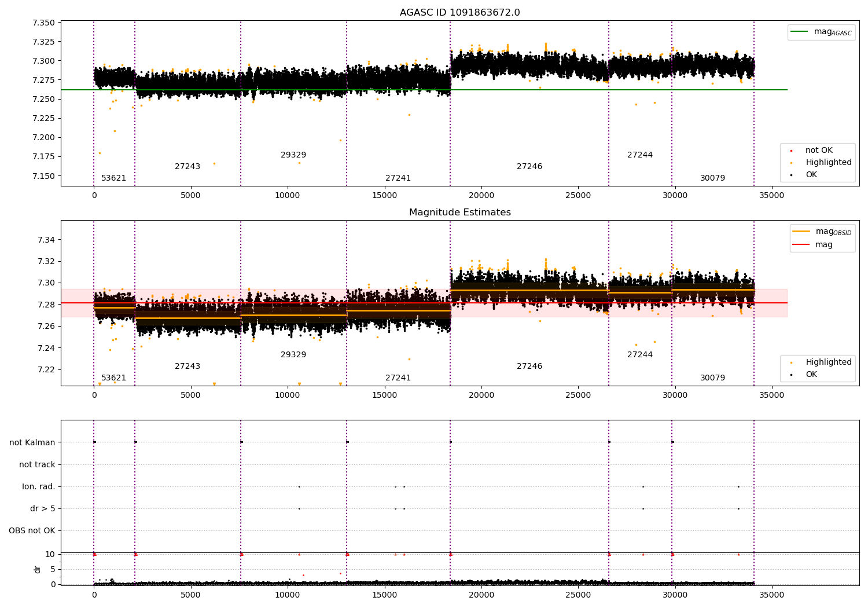Screen dimensions: 868x608
Task: Click the 7.24 y-tick in middle plot
Action: tap(46, 348)
